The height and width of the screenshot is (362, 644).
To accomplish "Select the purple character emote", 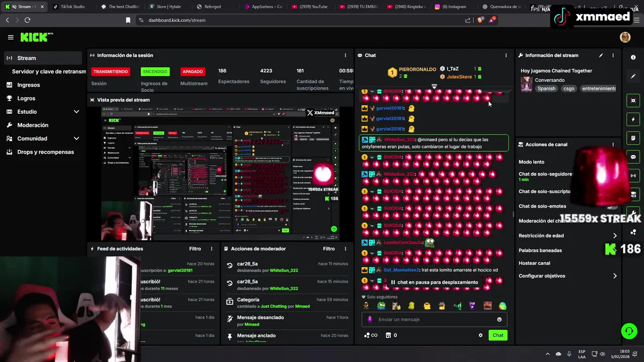I will (x=472, y=306).
